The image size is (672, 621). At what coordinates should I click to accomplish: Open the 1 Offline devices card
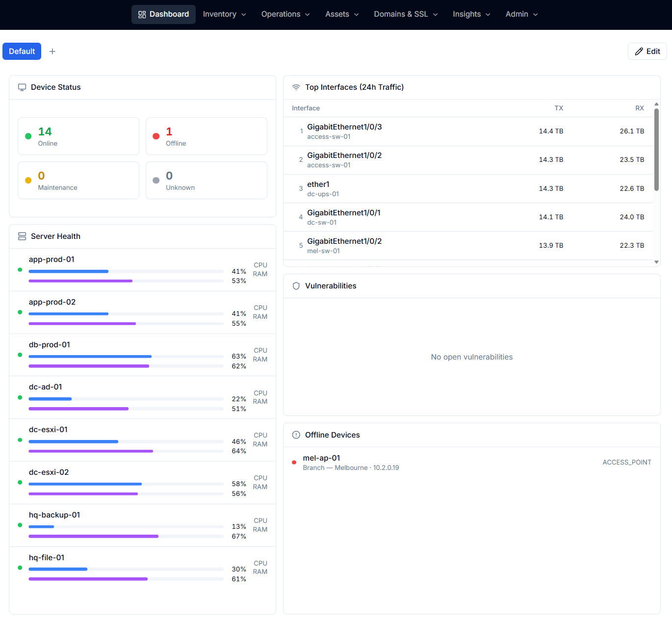207,136
